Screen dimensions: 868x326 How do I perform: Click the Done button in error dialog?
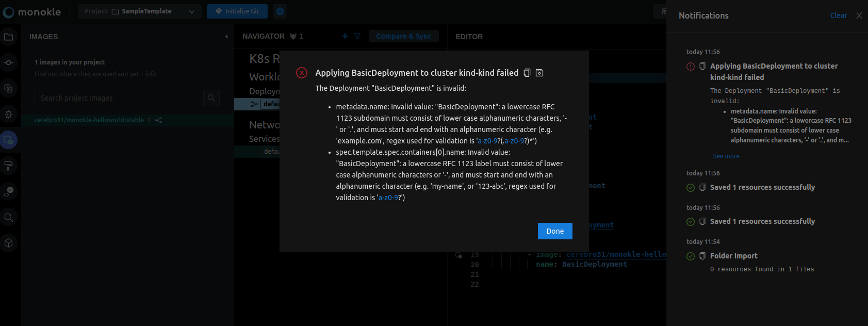pyautogui.click(x=555, y=231)
